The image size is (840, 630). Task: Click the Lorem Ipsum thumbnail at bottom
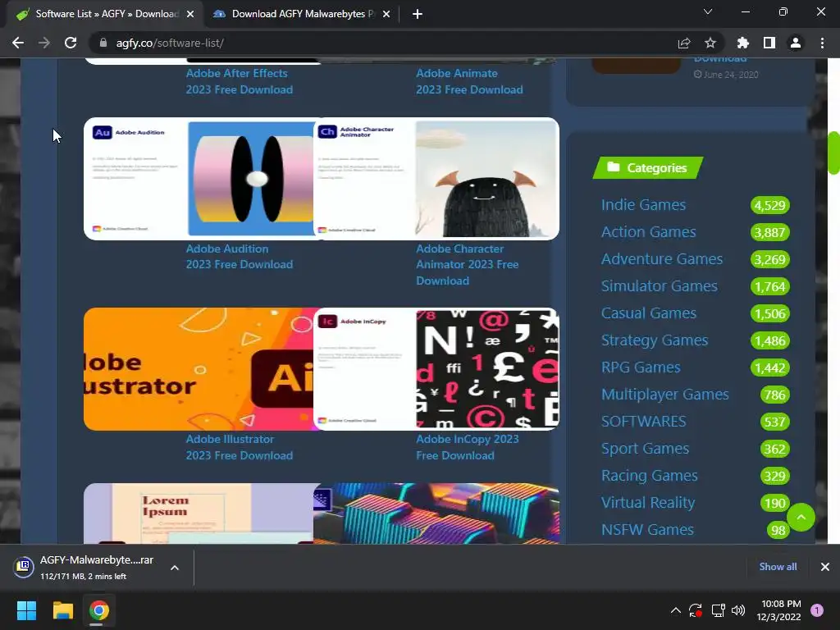point(199,514)
